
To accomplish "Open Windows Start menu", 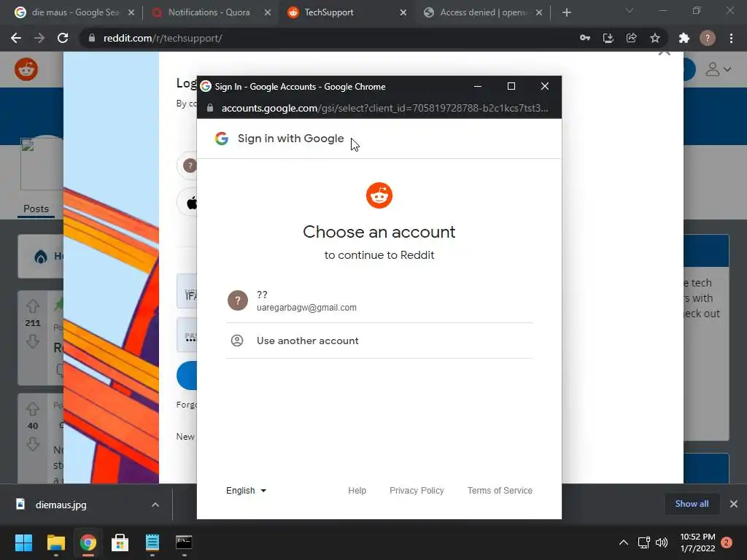I will 23,542.
